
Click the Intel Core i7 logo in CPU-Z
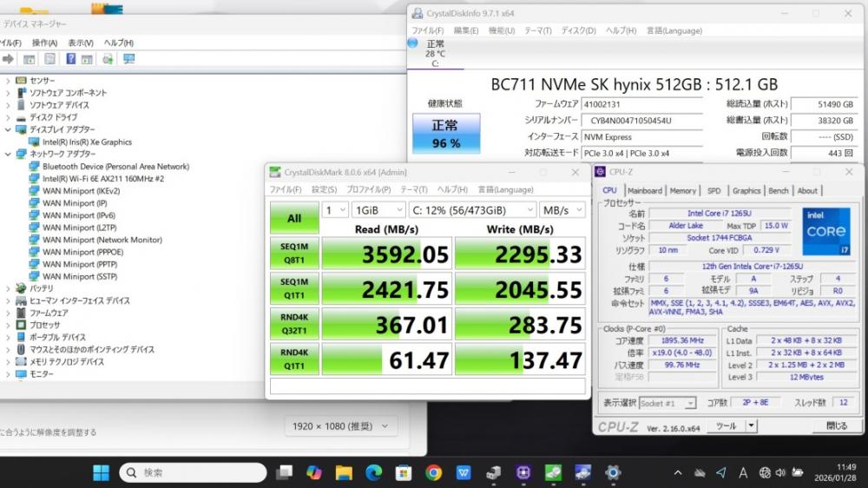[825, 231]
